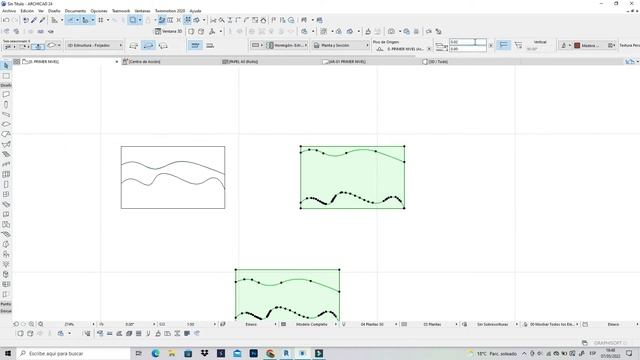Open File Explorer from taskbar
The image size is (640, 360).
pyautogui.click(x=172, y=353)
